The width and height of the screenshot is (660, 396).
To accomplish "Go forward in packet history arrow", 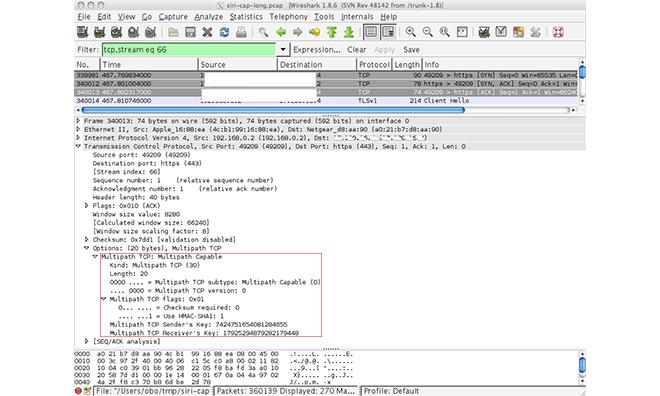I will [x=298, y=32].
